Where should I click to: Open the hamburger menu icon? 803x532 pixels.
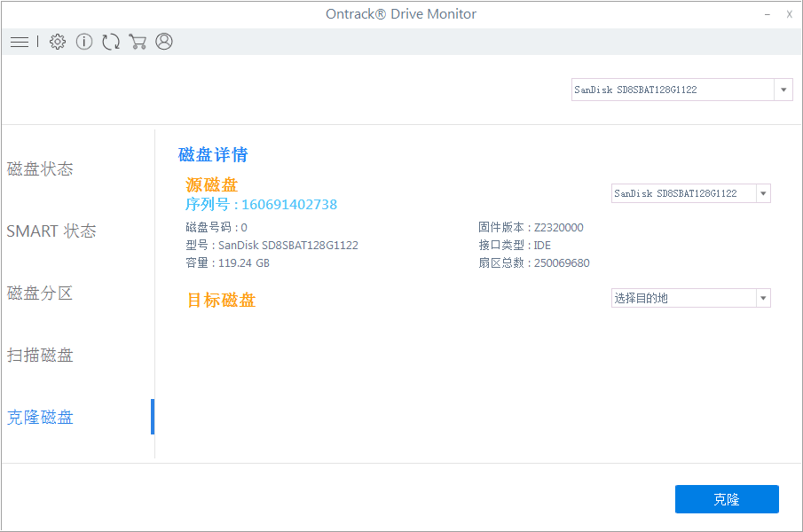(20, 42)
